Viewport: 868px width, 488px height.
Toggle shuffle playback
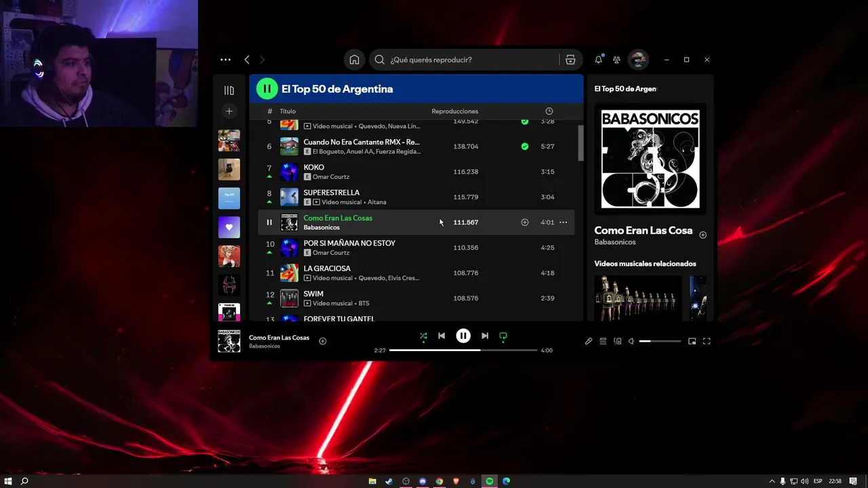[423, 335]
